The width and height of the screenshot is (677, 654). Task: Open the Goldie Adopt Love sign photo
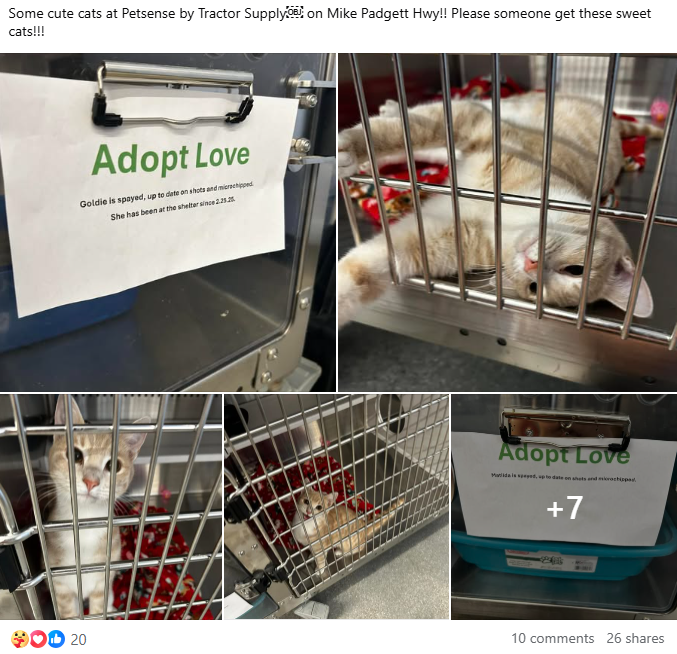pyautogui.click(x=168, y=222)
